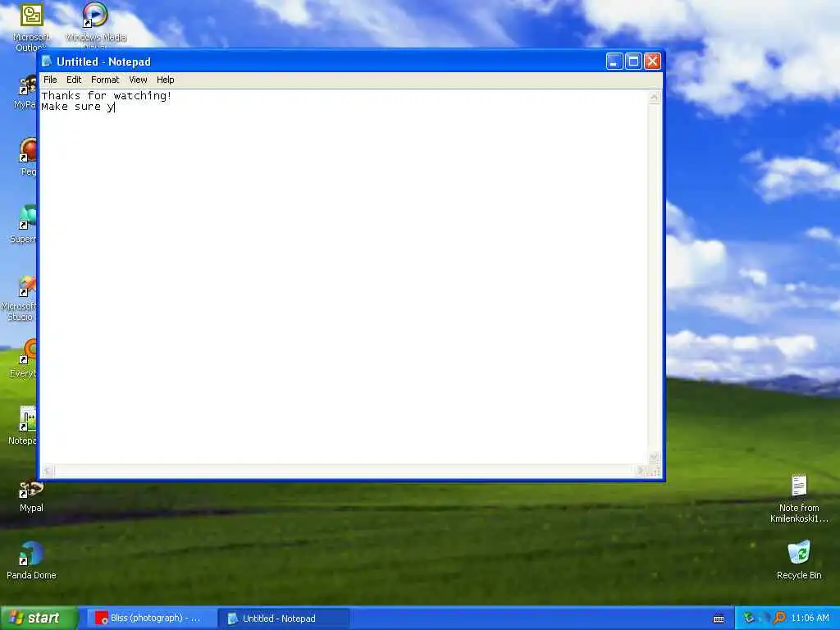Click the Safely Remove Hardware tray icon

click(x=749, y=619)
